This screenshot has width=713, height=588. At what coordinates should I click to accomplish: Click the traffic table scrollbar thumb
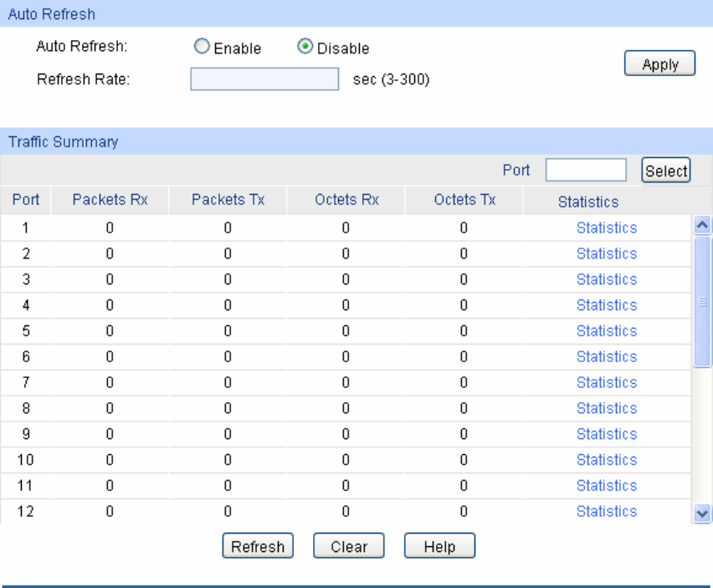(703, 301)
